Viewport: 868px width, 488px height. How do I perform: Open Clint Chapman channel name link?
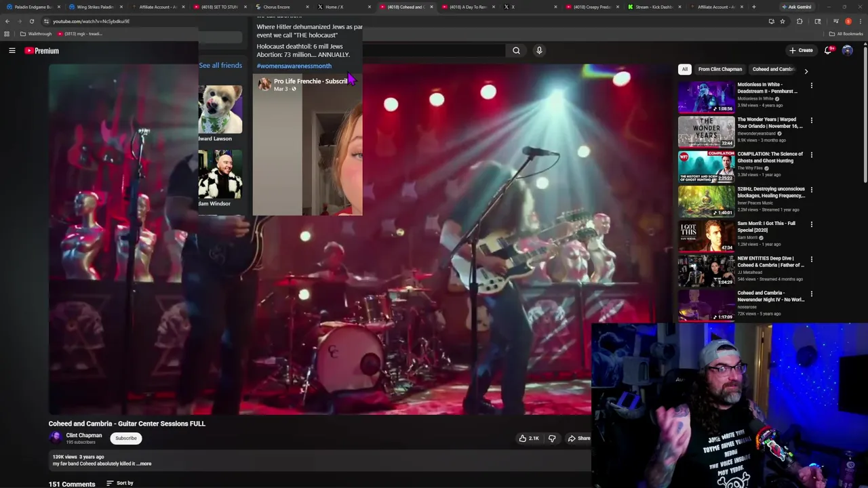(84, 435)
